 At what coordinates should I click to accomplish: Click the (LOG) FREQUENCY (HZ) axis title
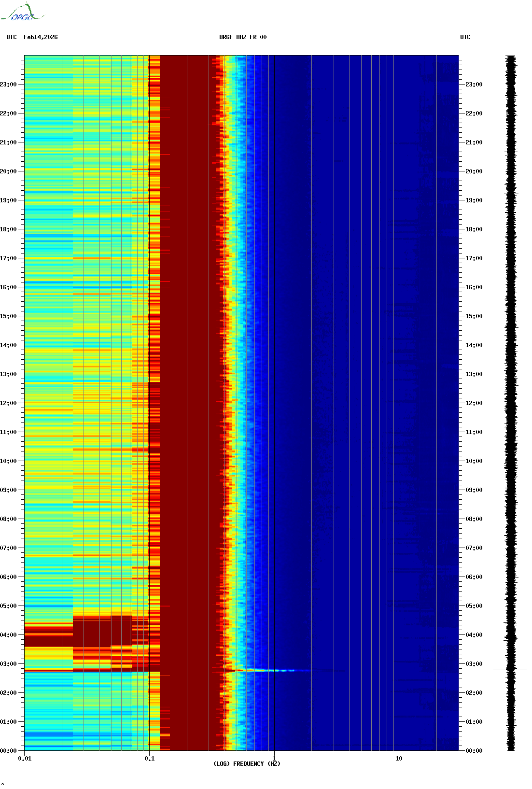(247, 764)
